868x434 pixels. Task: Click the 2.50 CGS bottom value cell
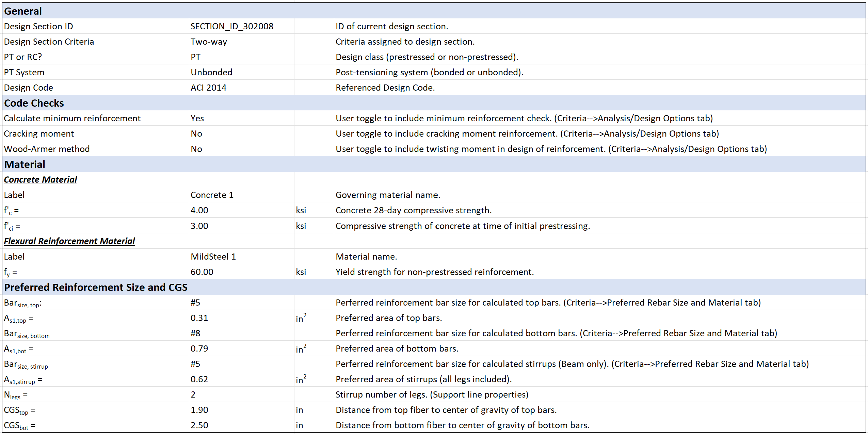coord(200,425)
